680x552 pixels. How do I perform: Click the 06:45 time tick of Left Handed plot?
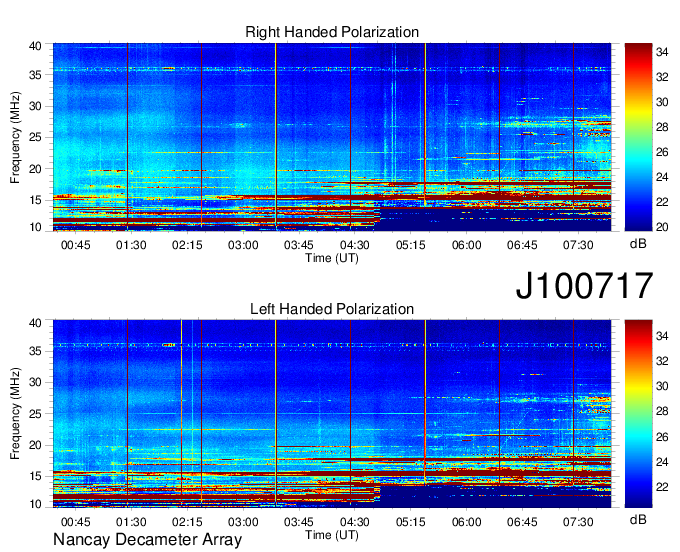(x=522, y=522)
